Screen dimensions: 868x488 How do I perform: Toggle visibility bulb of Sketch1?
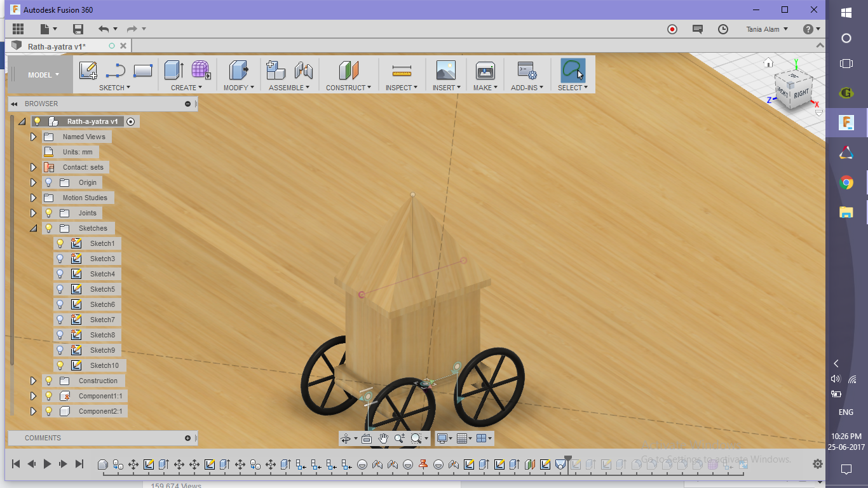[60, 243]
